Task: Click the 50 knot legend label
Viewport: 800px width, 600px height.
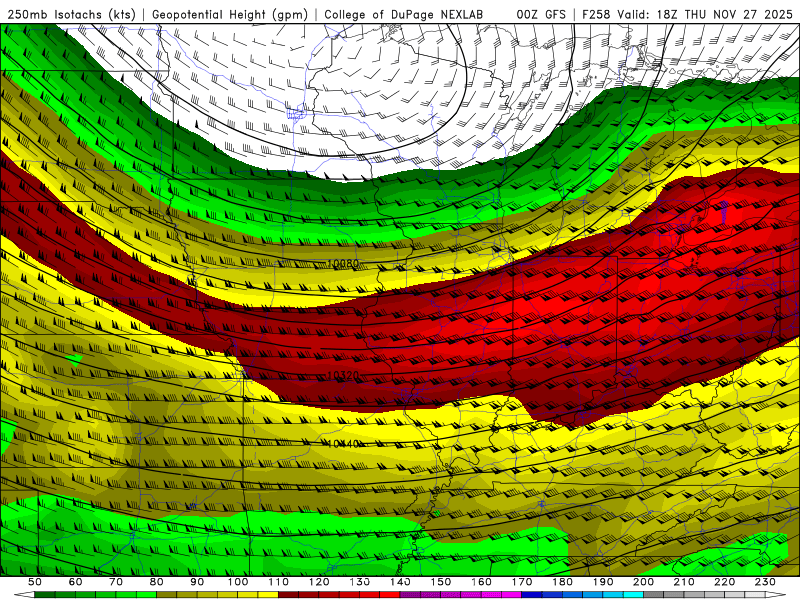Action: 35,582
